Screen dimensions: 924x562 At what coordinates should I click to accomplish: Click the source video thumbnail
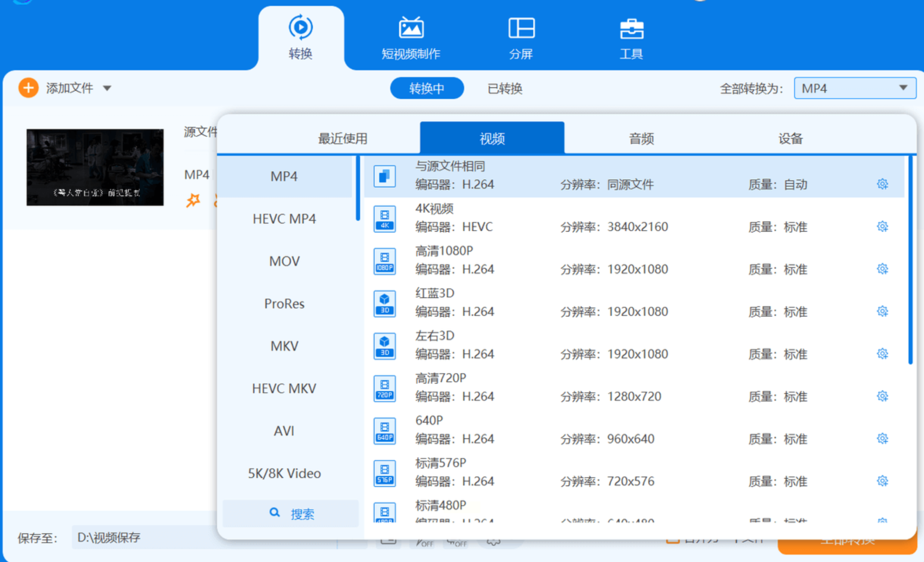click(95, 167)
